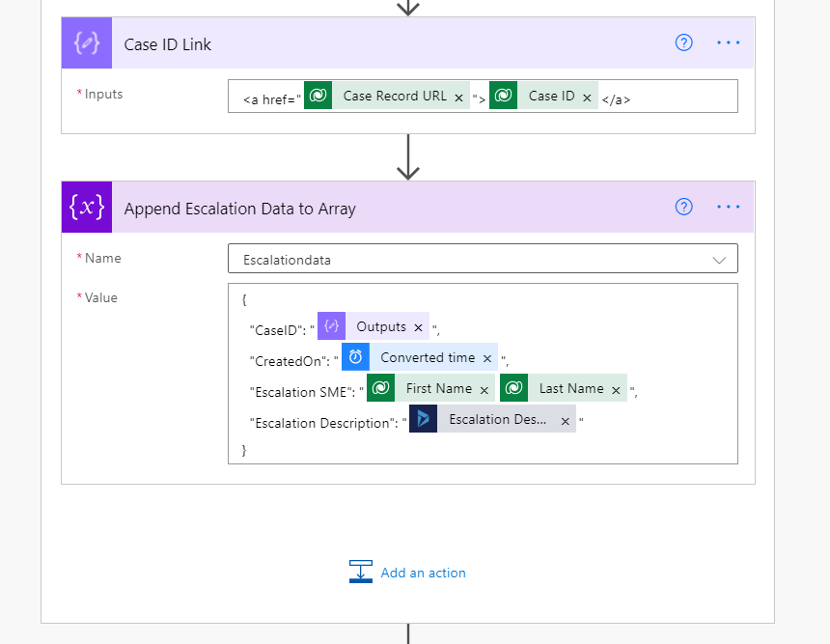The image size is (830, 644).
Task: Click the Add an action icon
Action: [x=361, y=572]
